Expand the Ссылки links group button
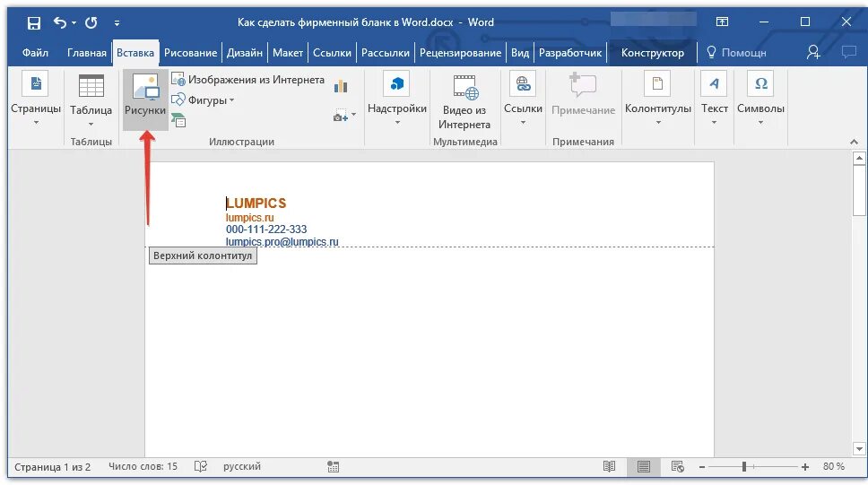This screenshot has height=485, width=868. tap(523, 100)
